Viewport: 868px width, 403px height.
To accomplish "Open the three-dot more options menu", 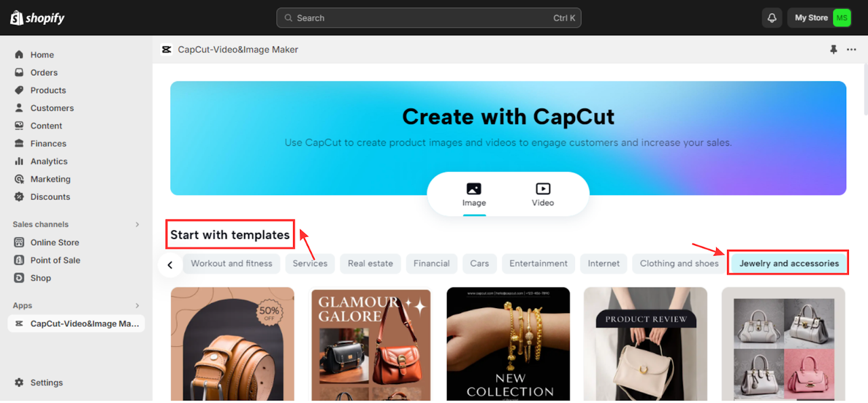I will [x=851, y=49].
